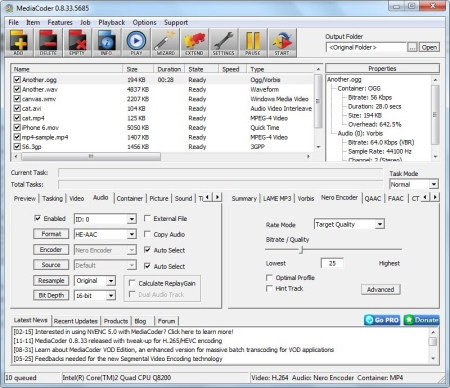
Task: Toggle the Enabled audio checkbox
Action: click(x=38, y=218)
